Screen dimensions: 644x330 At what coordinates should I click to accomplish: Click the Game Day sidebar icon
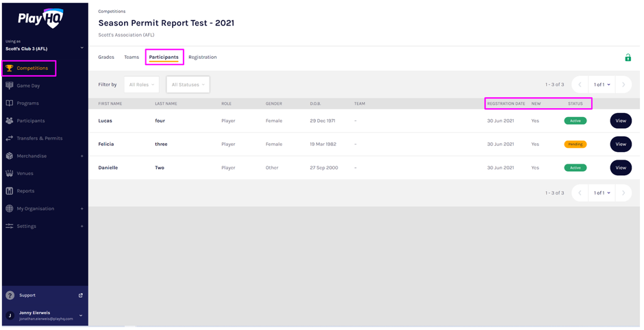point(10,86)
